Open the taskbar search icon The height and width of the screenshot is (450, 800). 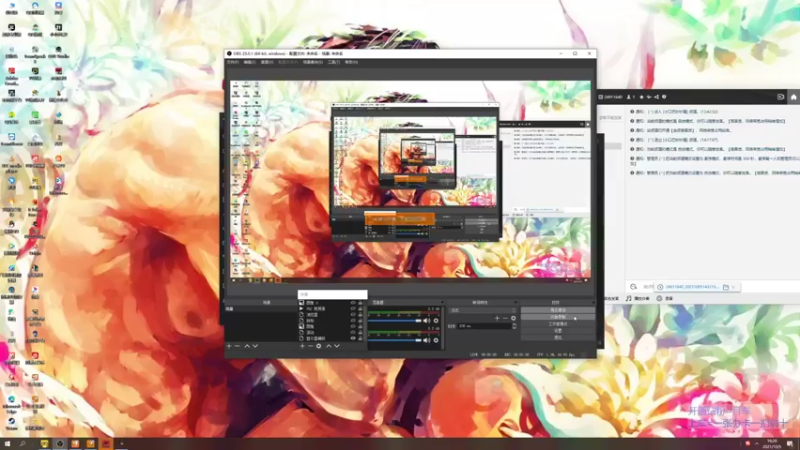tap(22, 444)
